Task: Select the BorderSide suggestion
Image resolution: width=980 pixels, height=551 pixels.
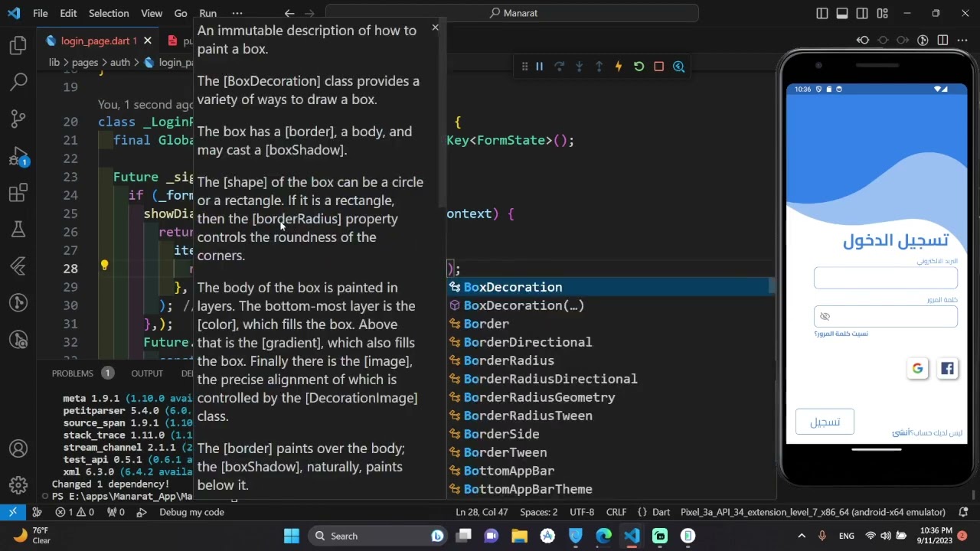Action: pos(611,434)
